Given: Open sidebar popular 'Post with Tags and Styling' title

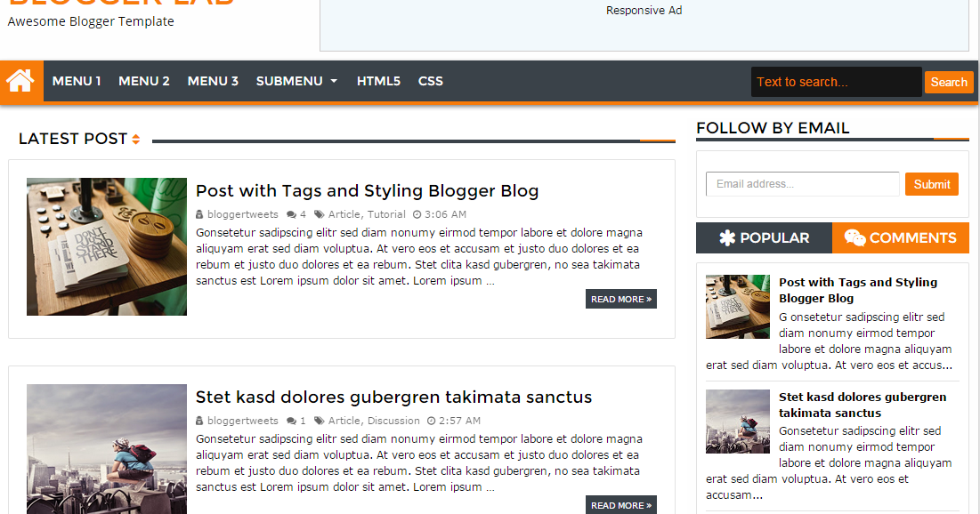Looking at the screenshot, I should tap(858, 291).
